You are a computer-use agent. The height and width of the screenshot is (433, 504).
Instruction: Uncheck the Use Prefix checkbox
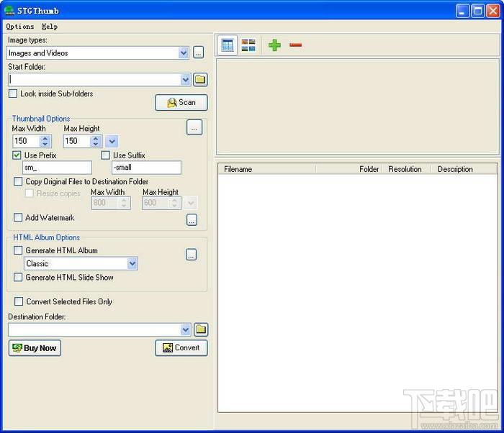17,155
